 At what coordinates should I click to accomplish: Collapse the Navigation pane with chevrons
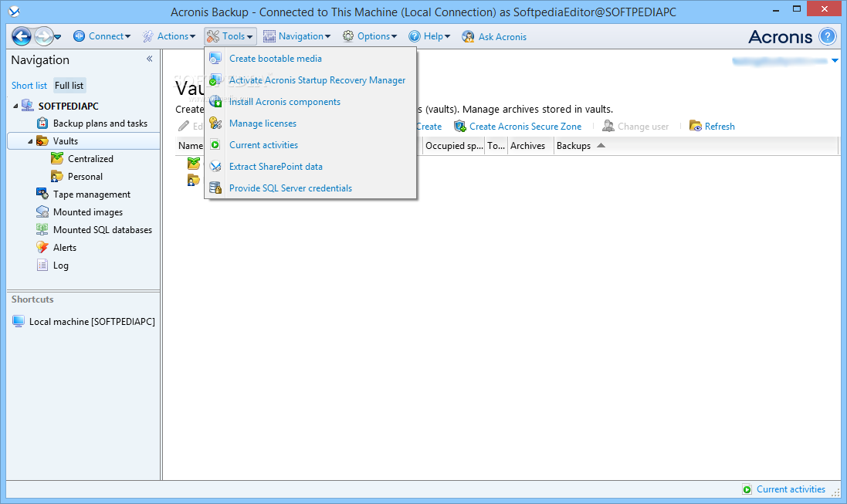[150, 59]
